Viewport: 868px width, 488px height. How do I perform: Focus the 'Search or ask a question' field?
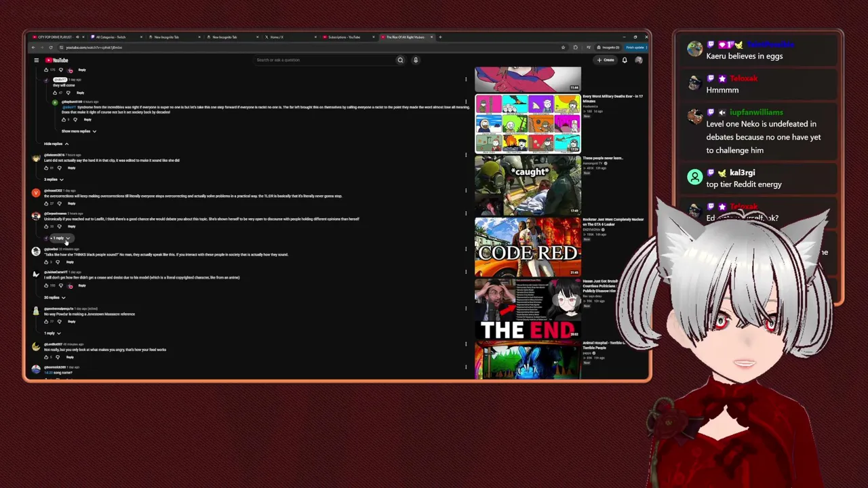(323, 60)
